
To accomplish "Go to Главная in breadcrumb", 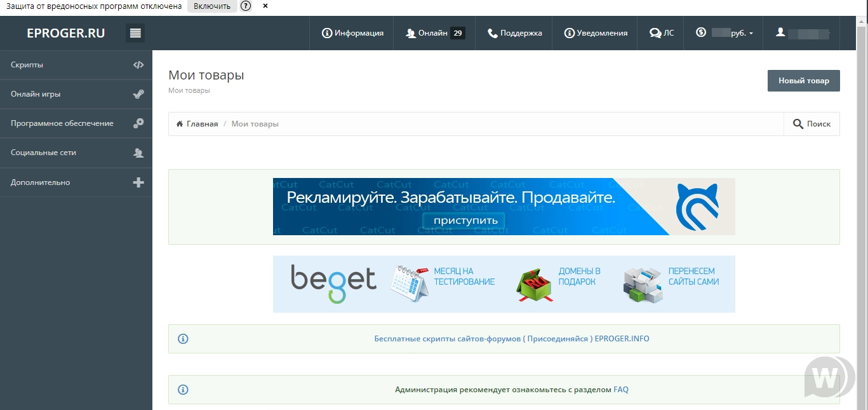I will tap(201, 124).
